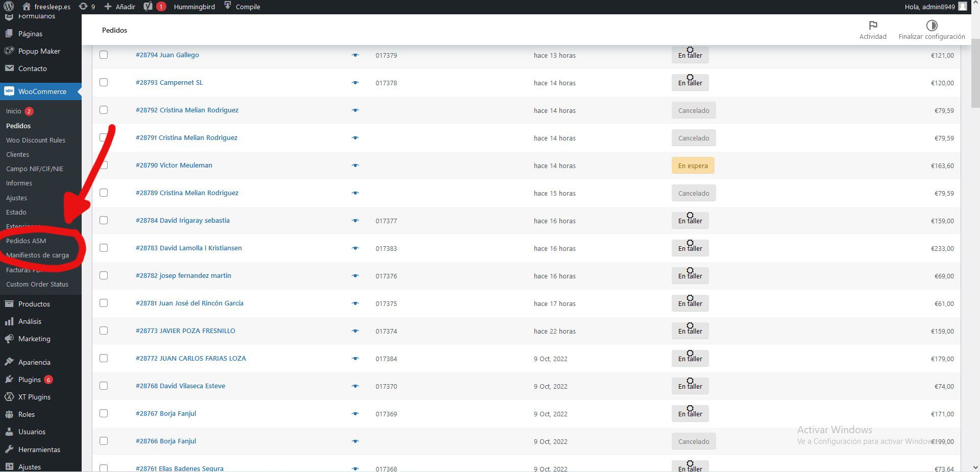Preview order #28772 JUAN CARLOS FARIAS with eye icon
980x472 pixels.
click(x=355, y=359)
